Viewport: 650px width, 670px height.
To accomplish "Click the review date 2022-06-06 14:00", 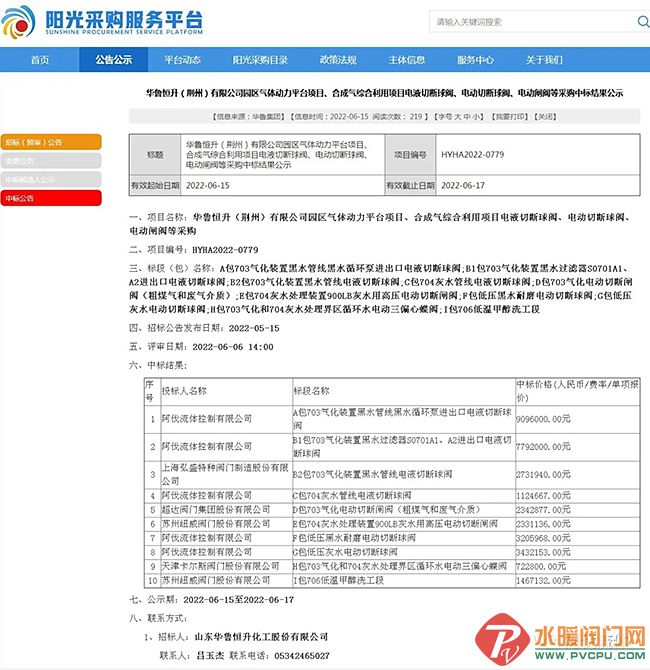I will coord(233,347).
